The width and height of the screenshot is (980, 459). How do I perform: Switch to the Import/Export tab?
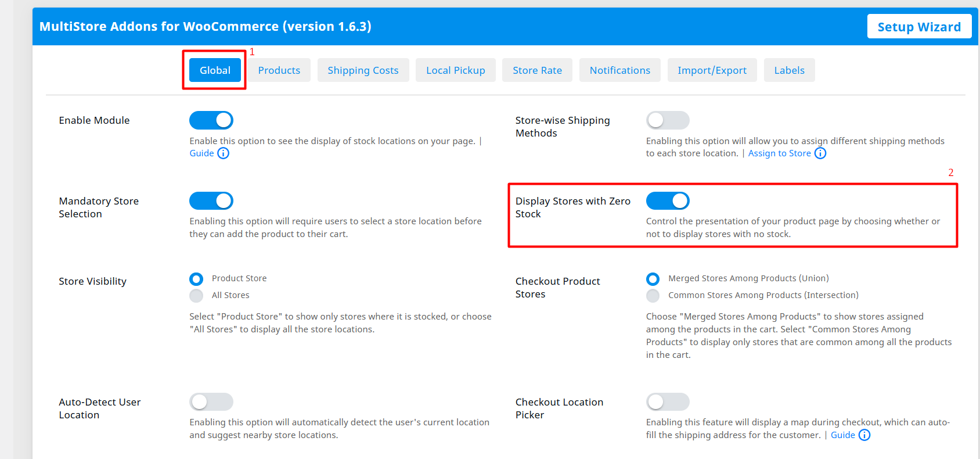tap(712, 70)
